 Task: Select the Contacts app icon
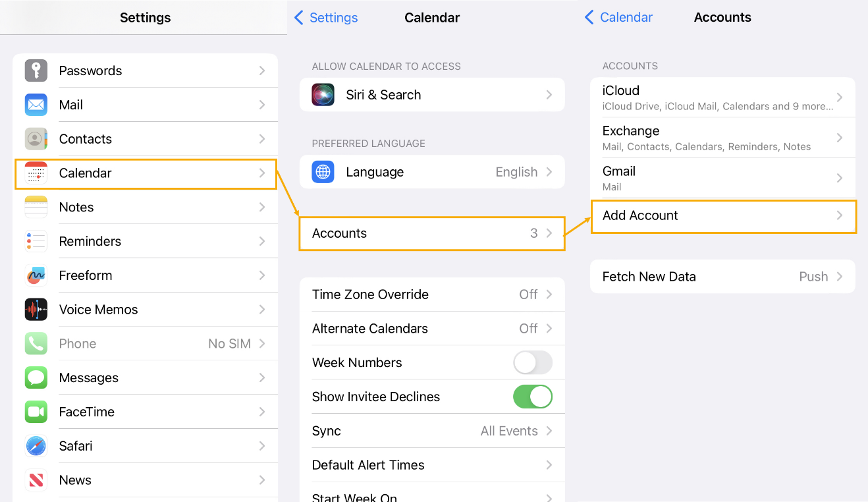[36, 139]
